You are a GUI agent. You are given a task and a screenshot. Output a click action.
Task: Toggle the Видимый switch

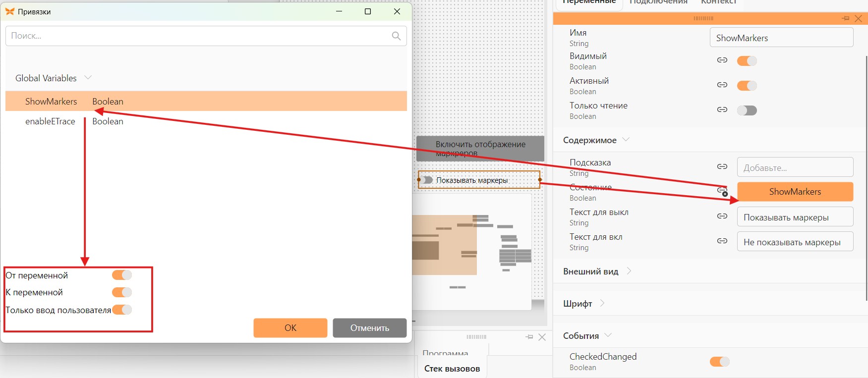(747, 61)
